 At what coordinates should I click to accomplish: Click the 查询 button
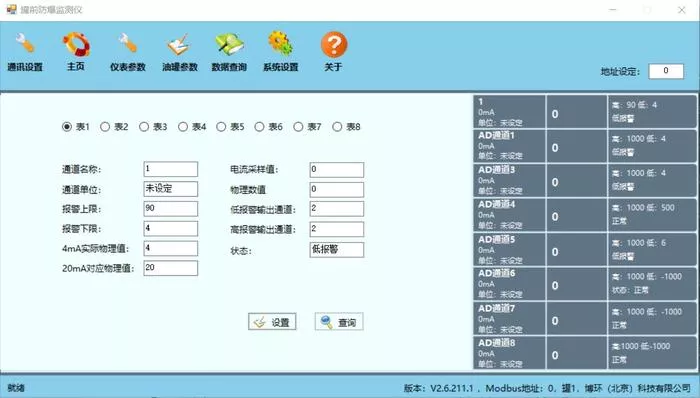(339, 322)
